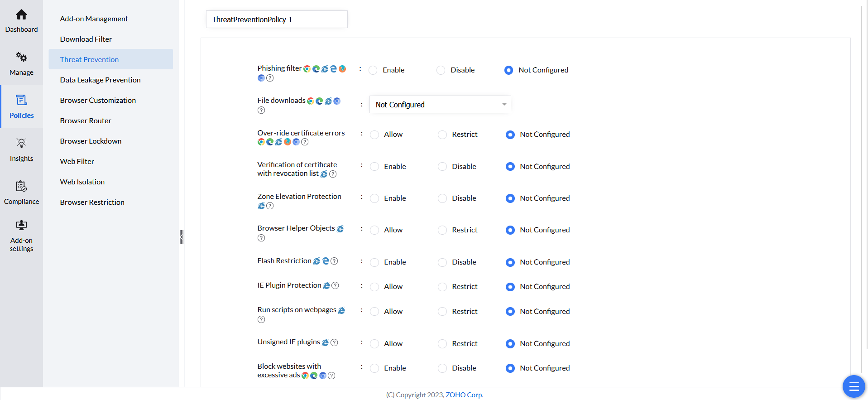Select Disable for Flash Restriction
Screen dimensions: 868x400
pos(442,262)
